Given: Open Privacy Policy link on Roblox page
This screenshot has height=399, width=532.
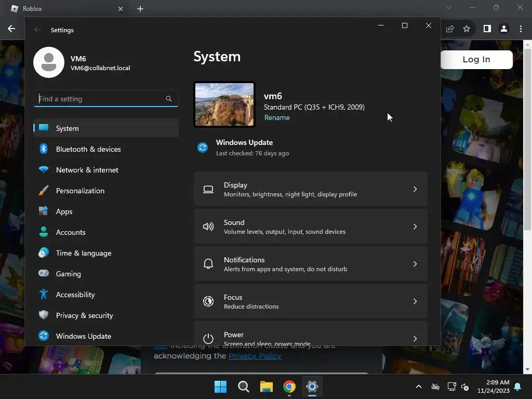Looking at the screenshot, I should click(x=255, y=355).
